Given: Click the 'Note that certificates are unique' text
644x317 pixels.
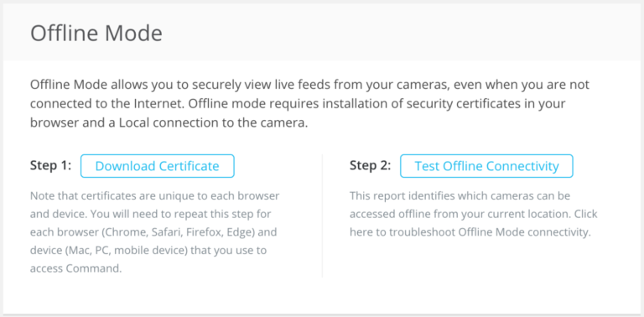Looking at the screenshot, I should (x=155, y=232).
